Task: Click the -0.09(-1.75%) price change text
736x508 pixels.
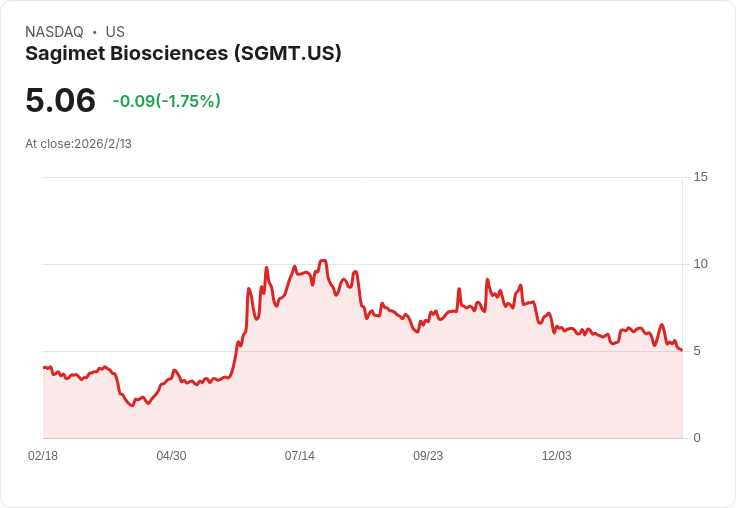Action: tap(166, 101)
